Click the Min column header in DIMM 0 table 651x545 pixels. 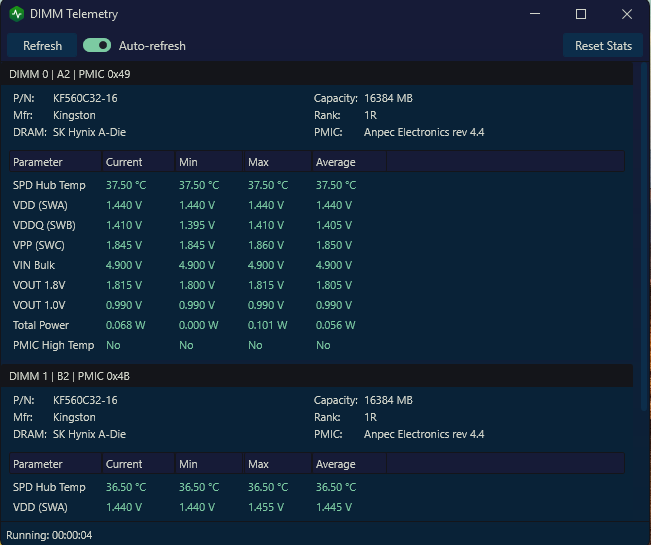(x=209, y=162)
